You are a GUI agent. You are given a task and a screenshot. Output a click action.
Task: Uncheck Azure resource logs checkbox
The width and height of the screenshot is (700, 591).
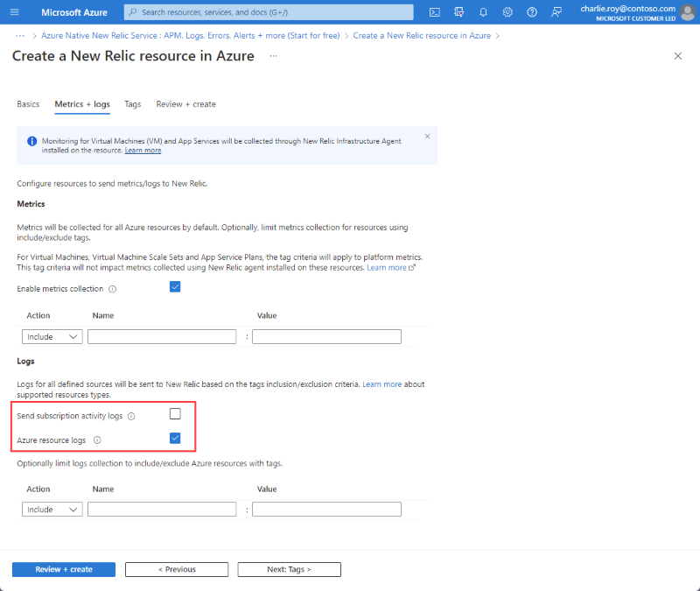coord(175,439)
